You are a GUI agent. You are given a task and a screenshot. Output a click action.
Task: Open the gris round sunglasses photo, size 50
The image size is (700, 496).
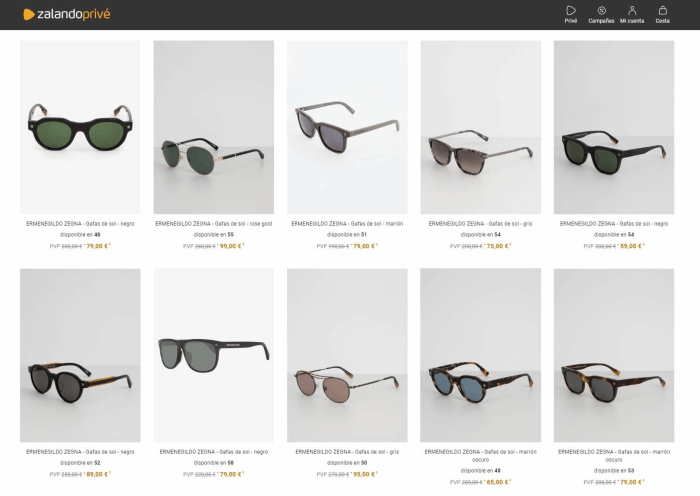347,355
